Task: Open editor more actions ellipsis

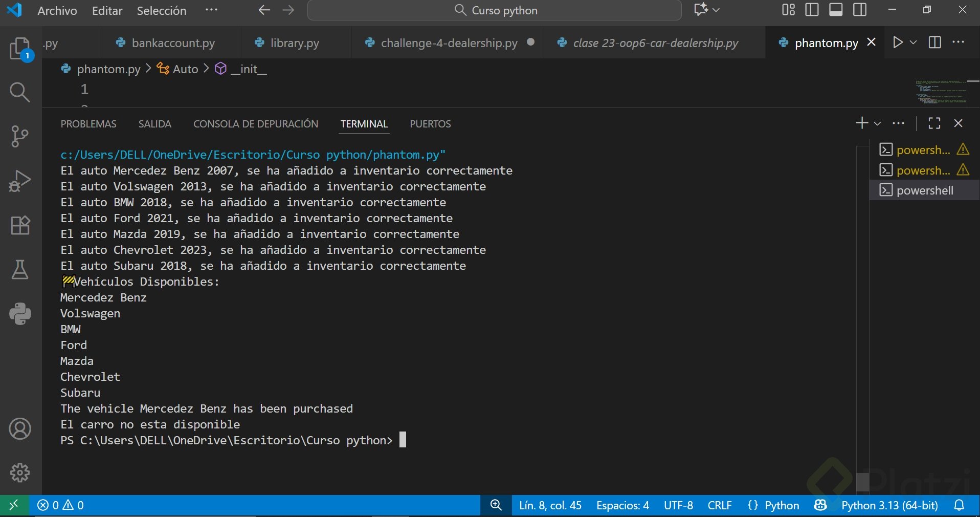Action: (959, 42)
